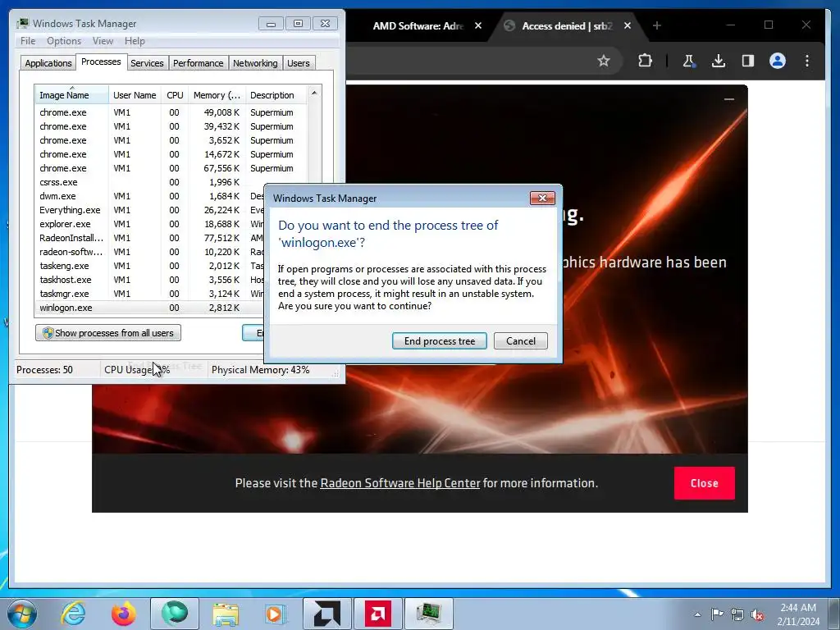Switch to the Networking tab
The image size is (840, 630).
[x=255, y=63]
